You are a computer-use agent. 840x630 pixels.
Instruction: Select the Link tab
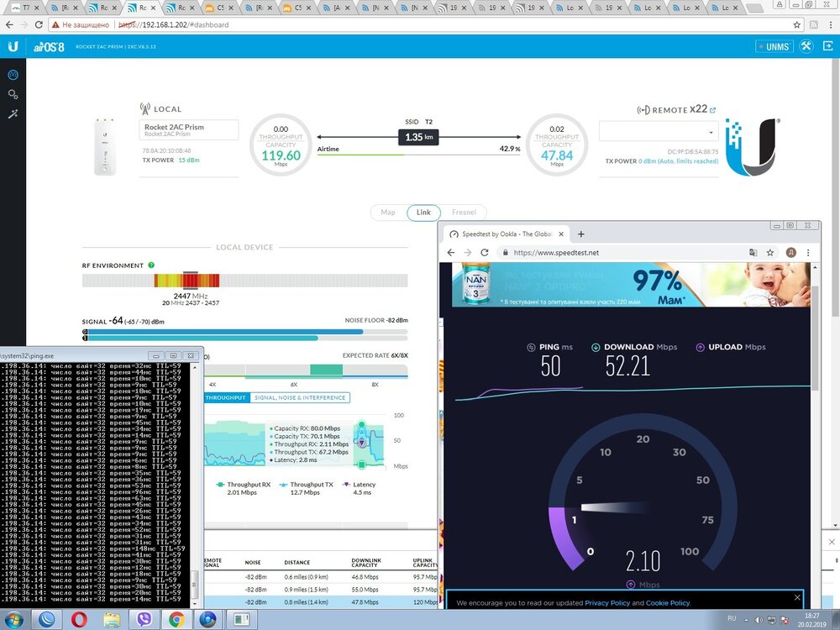[x=423, y=213]
